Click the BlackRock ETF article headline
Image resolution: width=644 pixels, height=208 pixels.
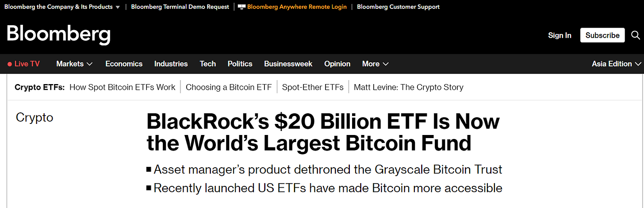coord(323,132)
